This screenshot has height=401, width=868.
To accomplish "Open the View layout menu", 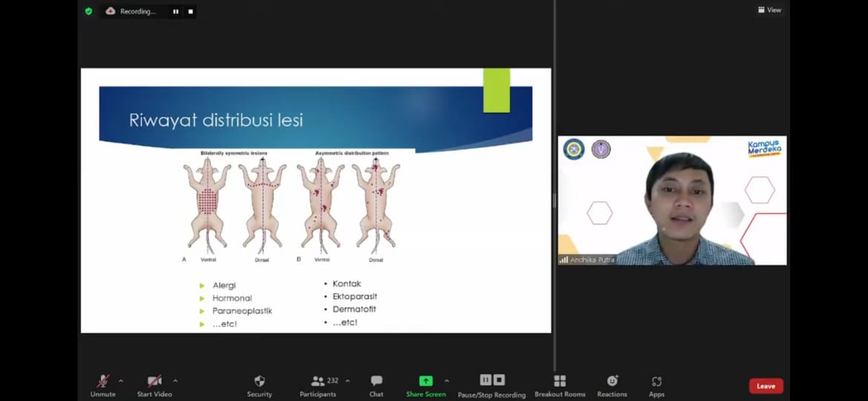I will 769,10.
